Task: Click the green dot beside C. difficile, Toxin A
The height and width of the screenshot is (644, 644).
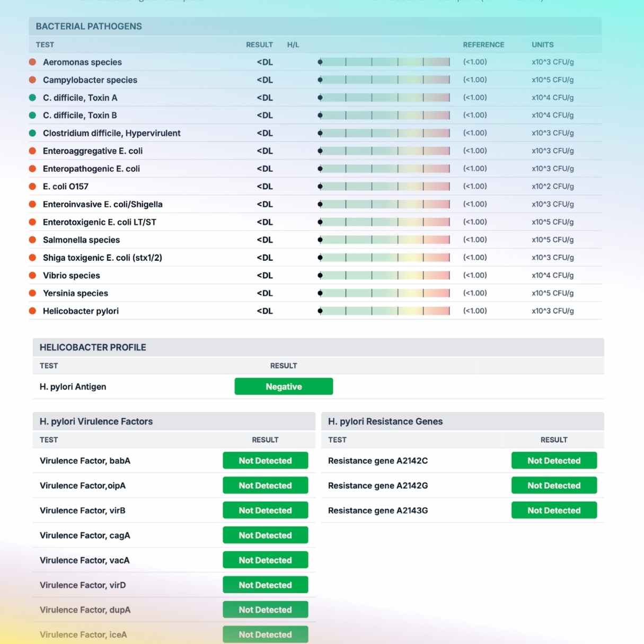Action: [x=32, y=98]
